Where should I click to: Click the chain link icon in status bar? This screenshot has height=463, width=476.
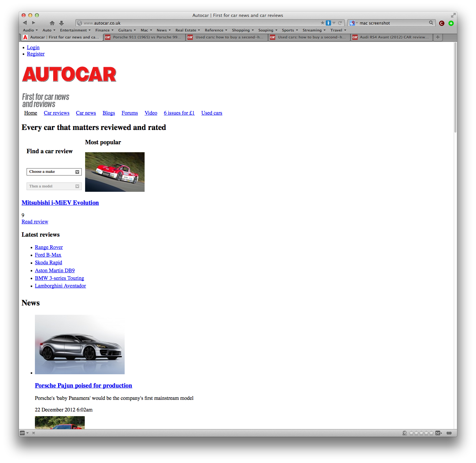tap(449, 433)
